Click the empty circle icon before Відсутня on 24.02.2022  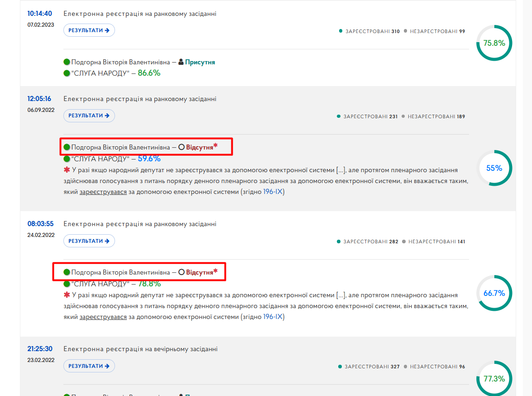(182, 272)
